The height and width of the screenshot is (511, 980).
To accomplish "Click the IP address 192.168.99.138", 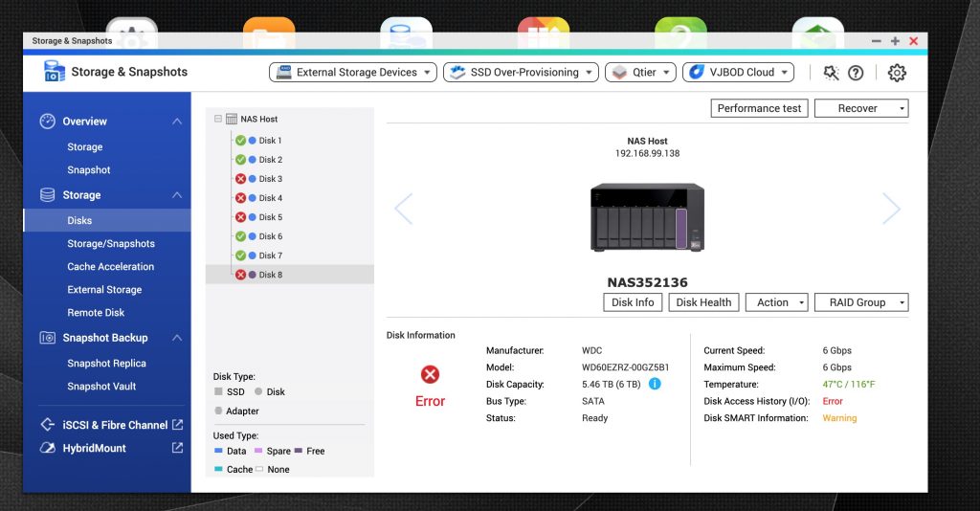I will [648, 153].
